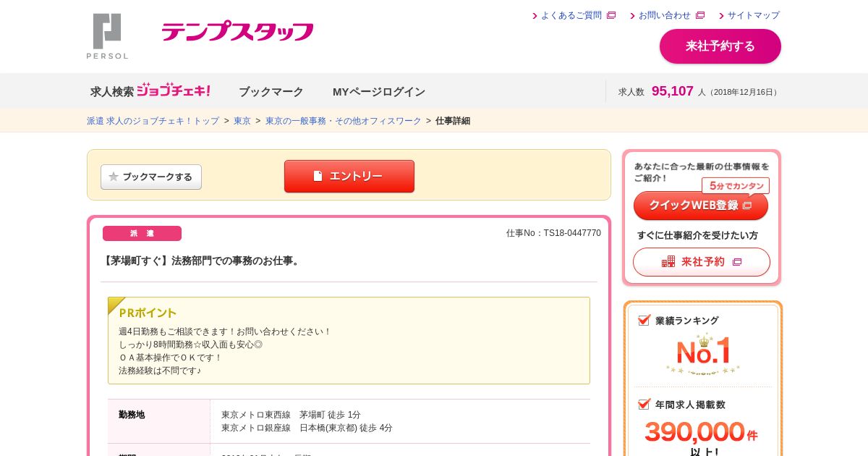Open MYページログイン navigation item
Viewport: 868px width, 456px height.
pos(379,92)
